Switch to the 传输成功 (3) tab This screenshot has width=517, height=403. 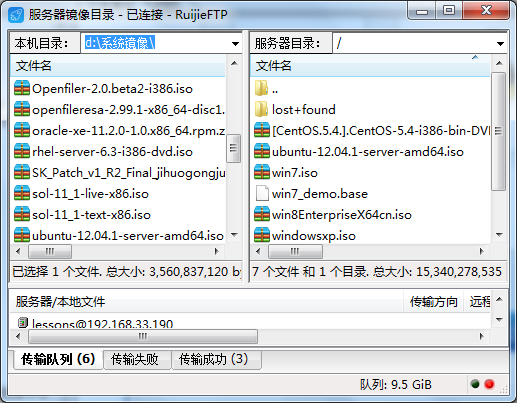216,360
